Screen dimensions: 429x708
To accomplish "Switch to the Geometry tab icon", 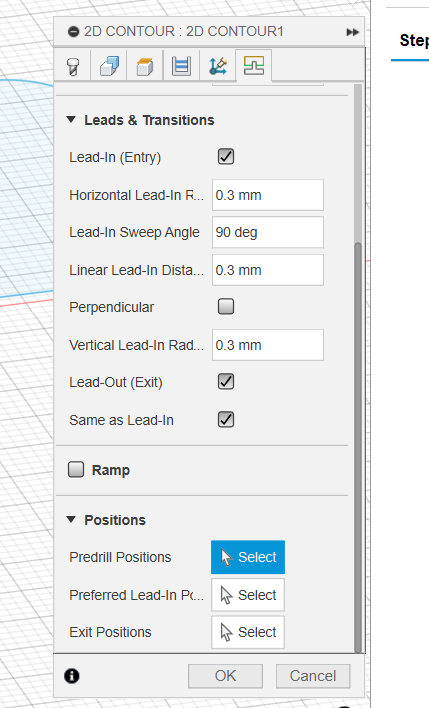I will pos(109,66).
